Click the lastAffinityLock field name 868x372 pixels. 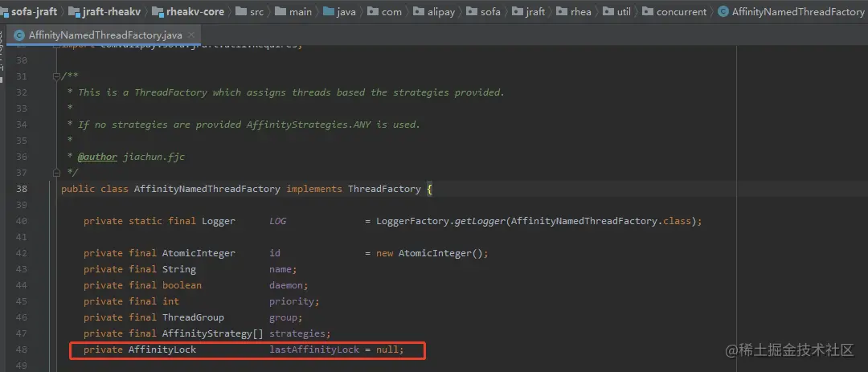314,350
